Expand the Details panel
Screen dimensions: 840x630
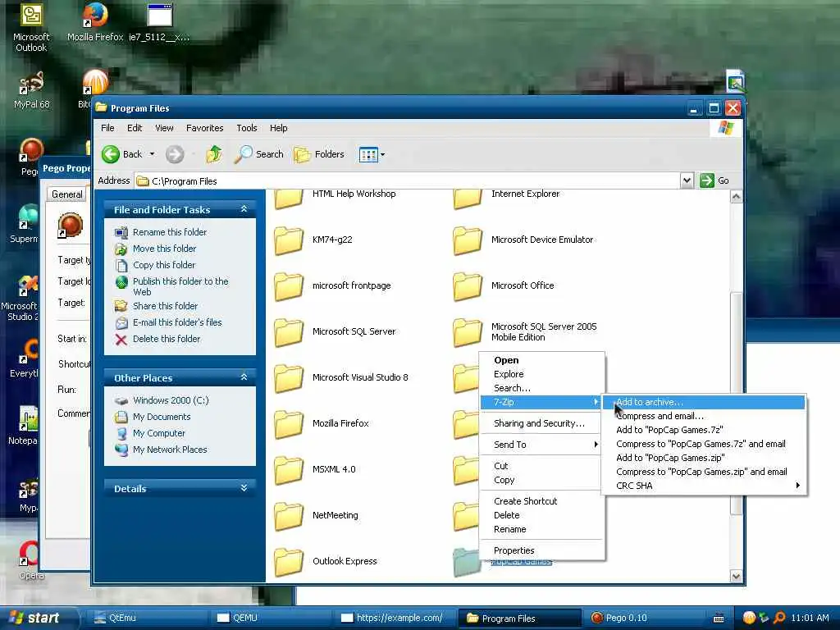[x=244, y=488]
